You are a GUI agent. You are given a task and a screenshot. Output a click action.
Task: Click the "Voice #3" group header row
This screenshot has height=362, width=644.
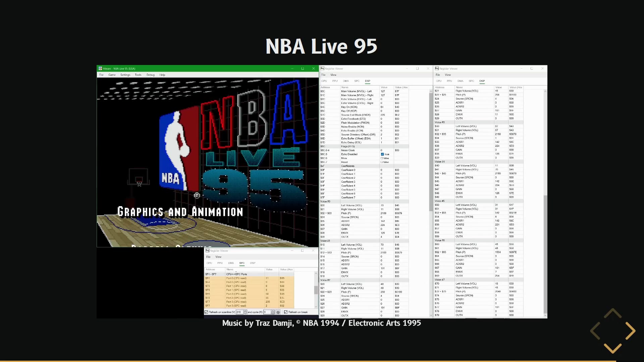coord(479,122)
